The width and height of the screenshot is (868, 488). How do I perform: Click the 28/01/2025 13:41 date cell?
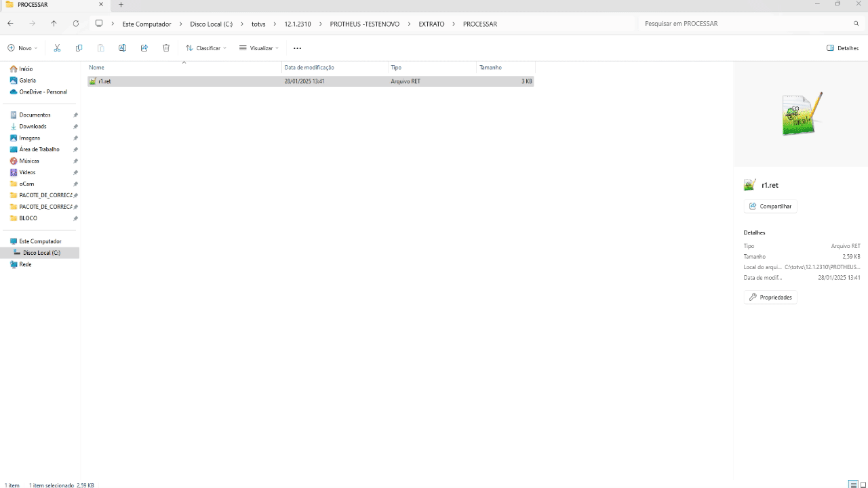click(304, 81)
